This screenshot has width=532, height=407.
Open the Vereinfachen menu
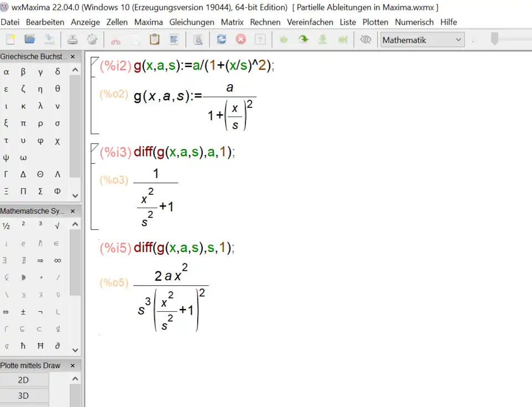click(310, 22)
